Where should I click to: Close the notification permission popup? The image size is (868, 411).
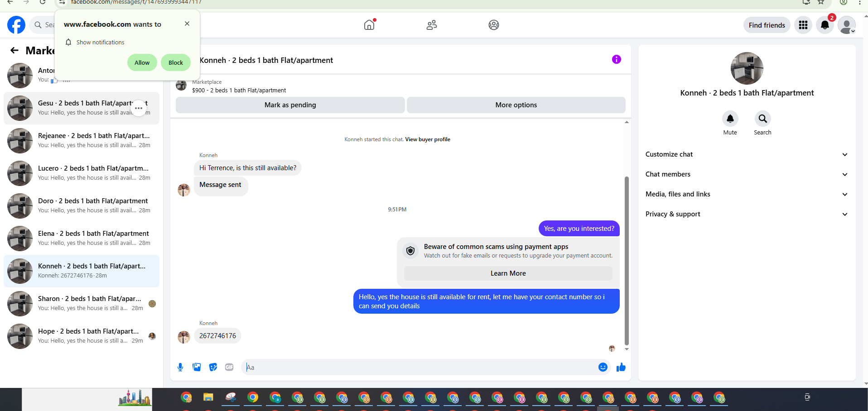click(187, 24)
